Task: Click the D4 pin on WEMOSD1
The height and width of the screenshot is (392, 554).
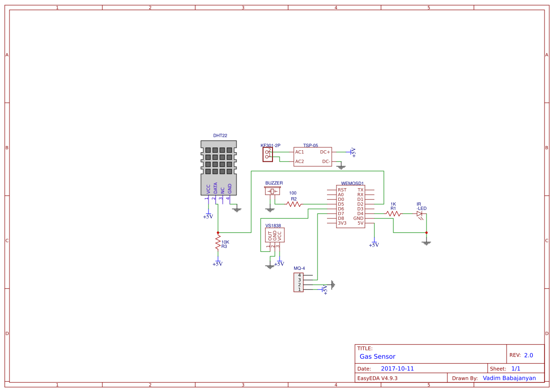Action: click(361, 213)
